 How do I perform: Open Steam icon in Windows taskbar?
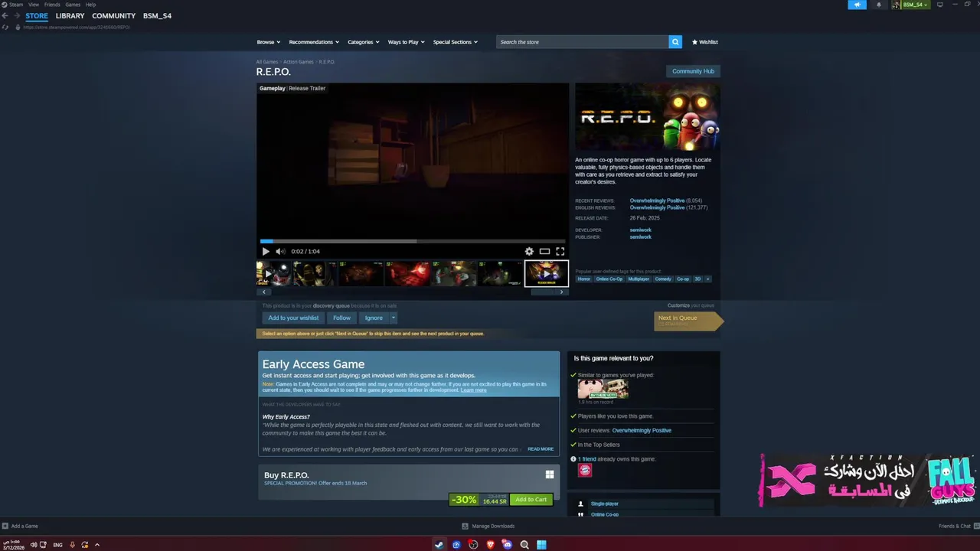[x=439, y=545]
